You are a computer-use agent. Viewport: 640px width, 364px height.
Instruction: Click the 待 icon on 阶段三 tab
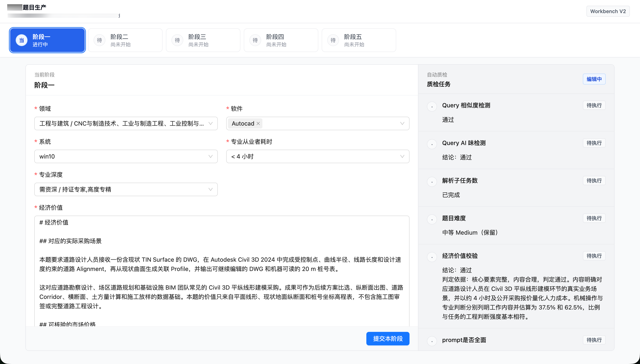point(177,40)
